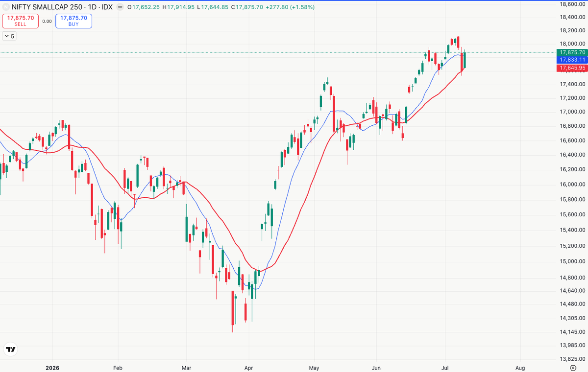Click the 18,600.00 price scale label

[x=572, y=4]
